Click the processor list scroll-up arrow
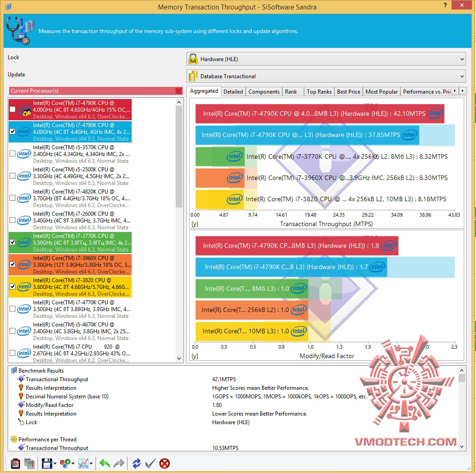The height and width of the screenshot is (473, 476). (x=179, y=102)
